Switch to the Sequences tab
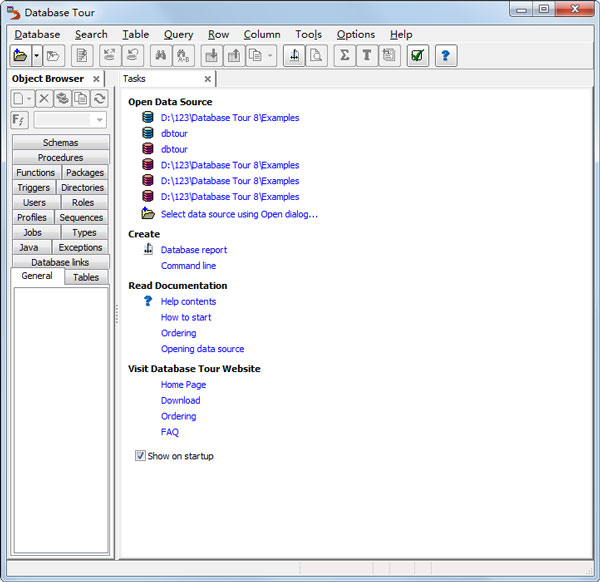Image resolution: width=600 pixels, height=582 pixels. [81, 217]
